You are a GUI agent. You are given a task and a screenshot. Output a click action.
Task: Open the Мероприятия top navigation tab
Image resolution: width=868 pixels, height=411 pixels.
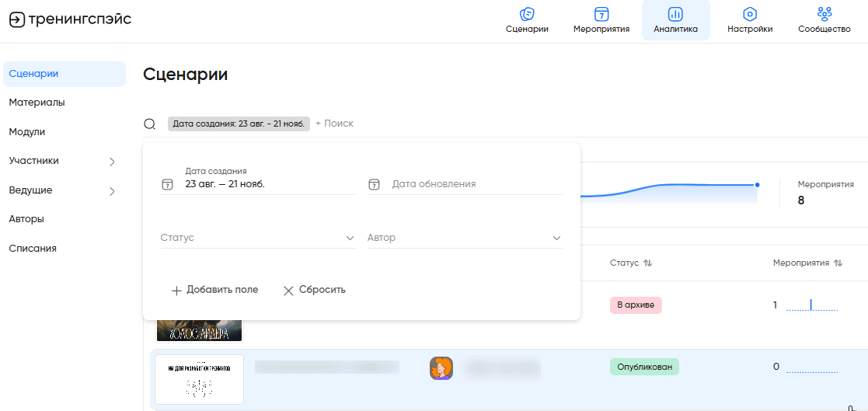(601, 20)
